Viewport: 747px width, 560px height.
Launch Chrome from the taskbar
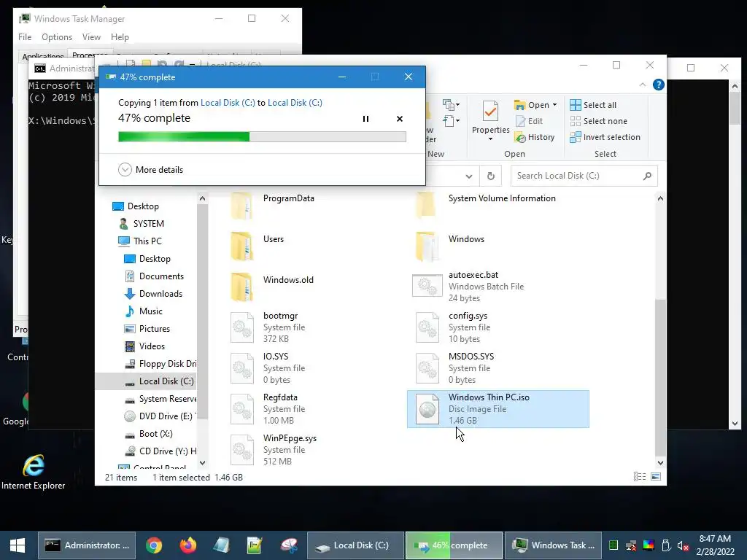tap(154, 545)
